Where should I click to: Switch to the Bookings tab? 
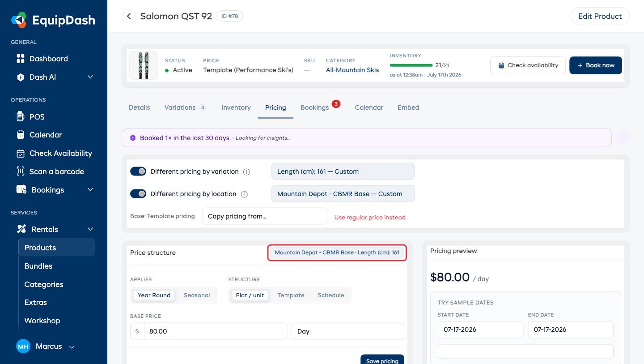[x=314, y=107]
